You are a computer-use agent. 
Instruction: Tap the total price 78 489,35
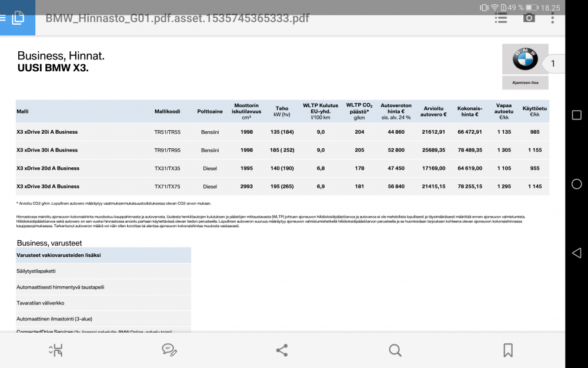(469, 150)
